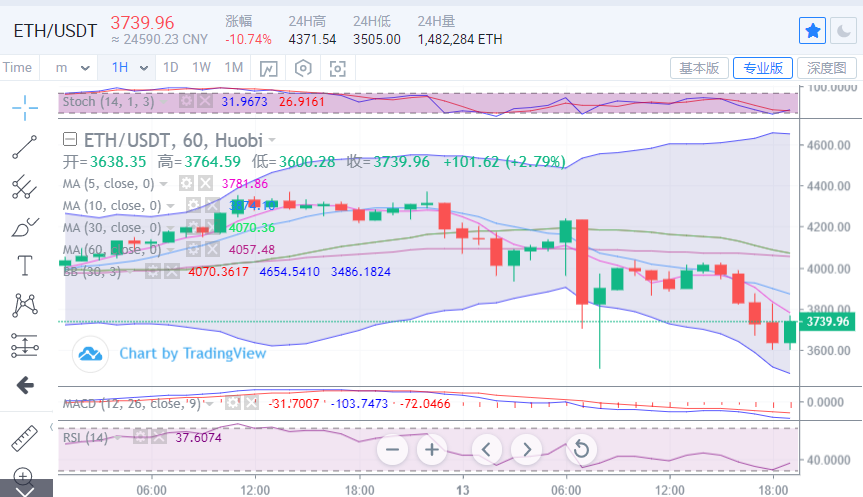Screen dimensions: 863x497
Task: Open MA 10 settings gear
Action: click(193, 205)
